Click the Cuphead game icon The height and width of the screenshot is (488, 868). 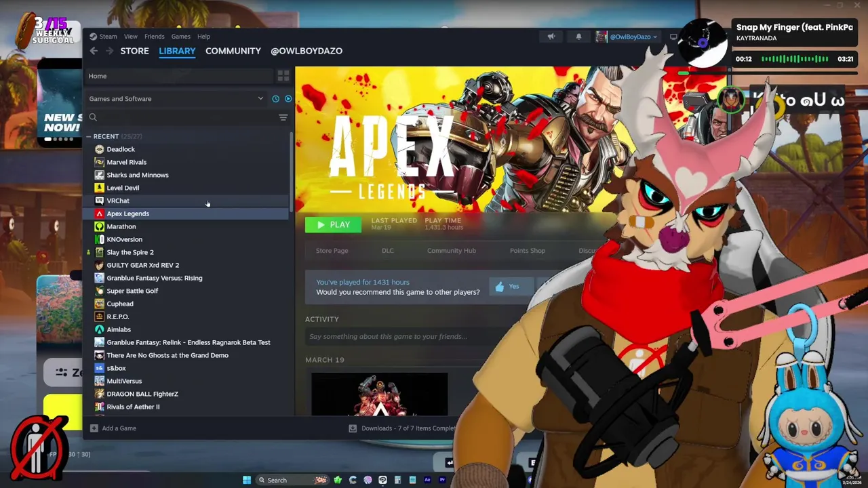coord(100,304)
